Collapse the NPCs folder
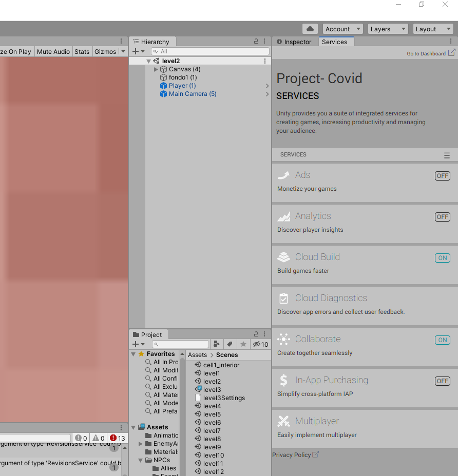The height and width of the screenshot is (476, 458). click(x=140, y=460)
